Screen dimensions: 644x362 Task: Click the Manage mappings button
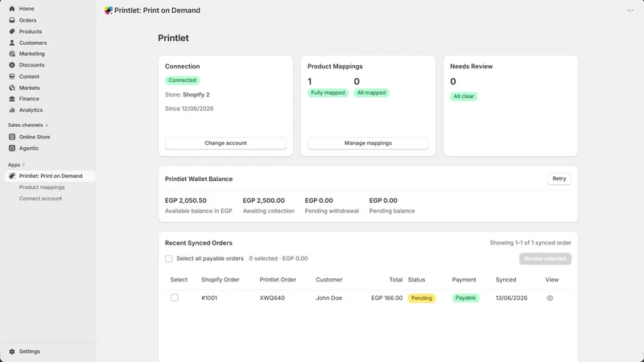pyautogui.click(x=368, y=143)
